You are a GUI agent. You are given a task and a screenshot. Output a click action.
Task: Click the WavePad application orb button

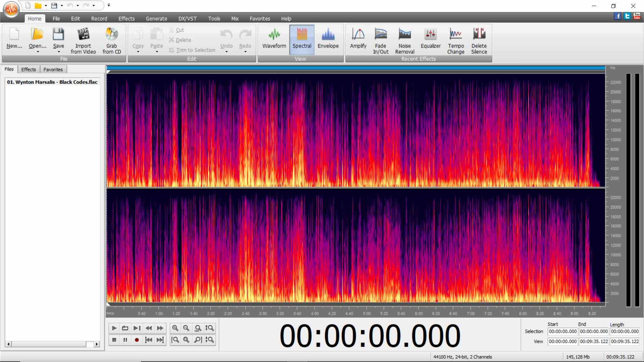11,9
